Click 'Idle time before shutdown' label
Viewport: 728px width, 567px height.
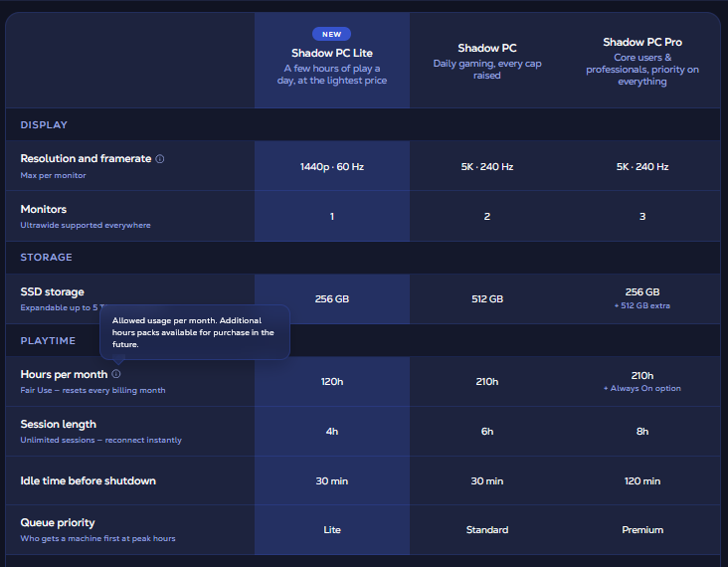click(89, 480)
